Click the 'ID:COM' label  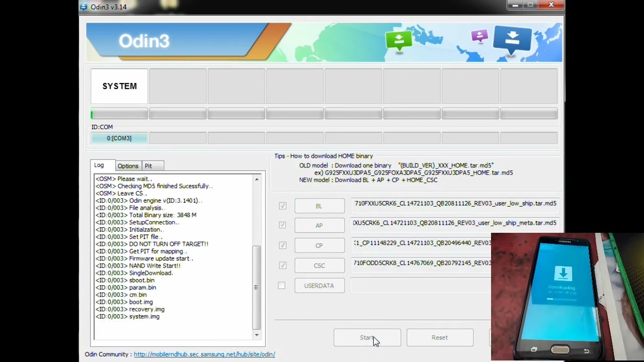[102, 127]
